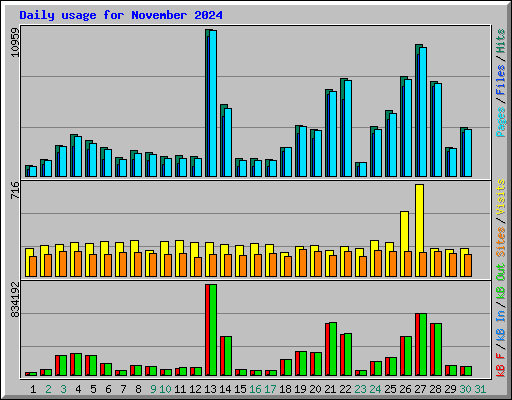512x400 pixels.
Task: Click day 12 on the x-axis
Action: [195, 389]
